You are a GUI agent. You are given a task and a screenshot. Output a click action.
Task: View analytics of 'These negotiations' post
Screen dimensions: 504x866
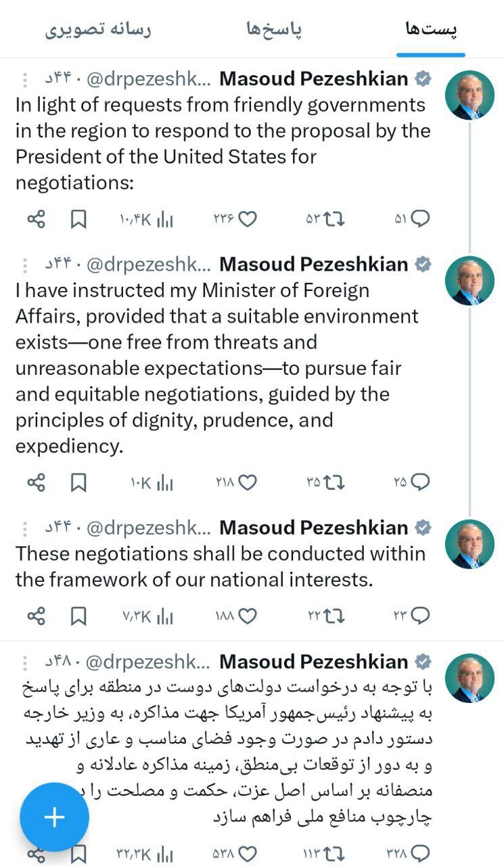pyautogui.click(x=165, y=615)
